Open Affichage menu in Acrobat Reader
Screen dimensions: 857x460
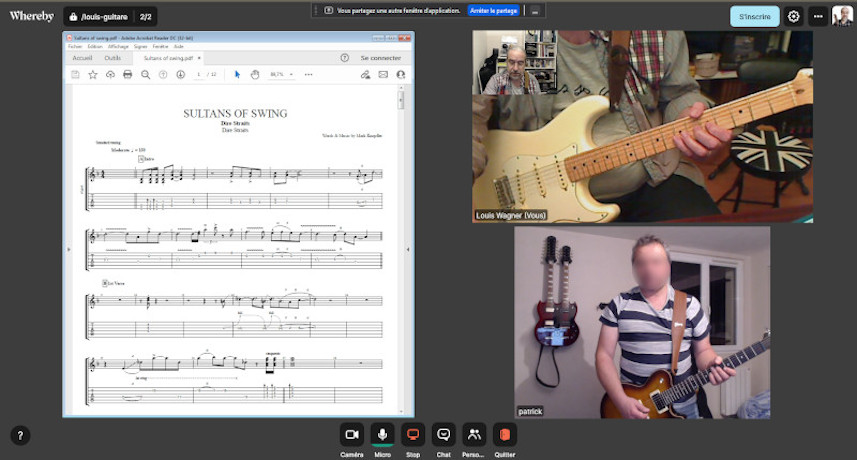[118, 46]
